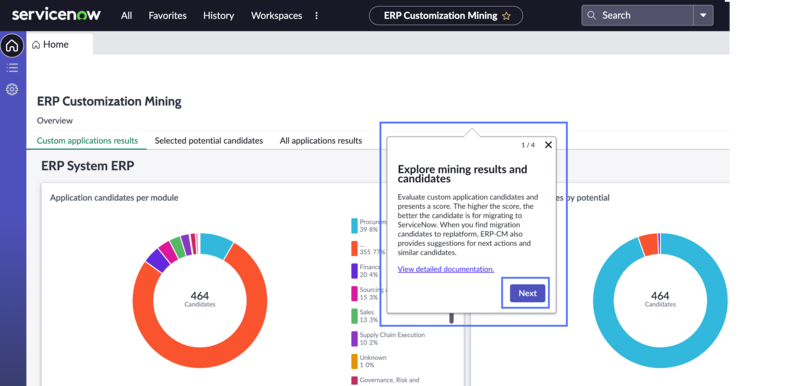The height and width of the screenshot is (386, 792).
Task: Click 'Application candidates per module' title
Action: 114,198
